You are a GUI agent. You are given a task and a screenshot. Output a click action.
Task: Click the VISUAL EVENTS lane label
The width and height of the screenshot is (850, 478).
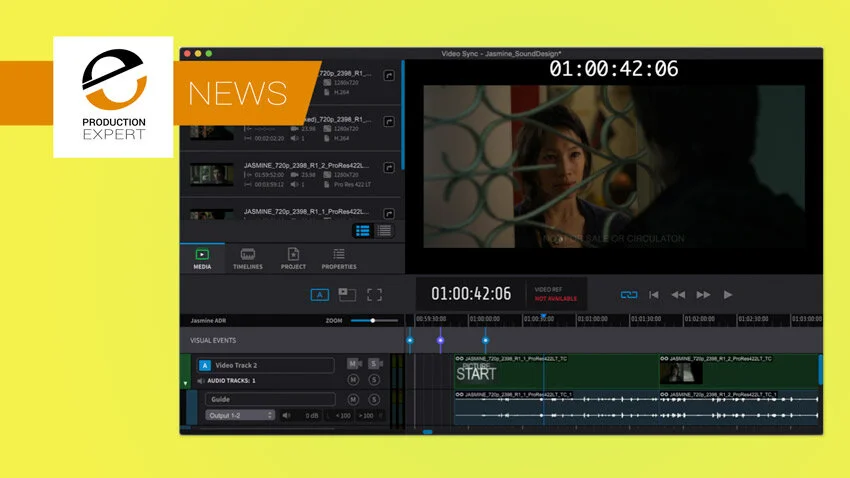(x=213, y=340)
